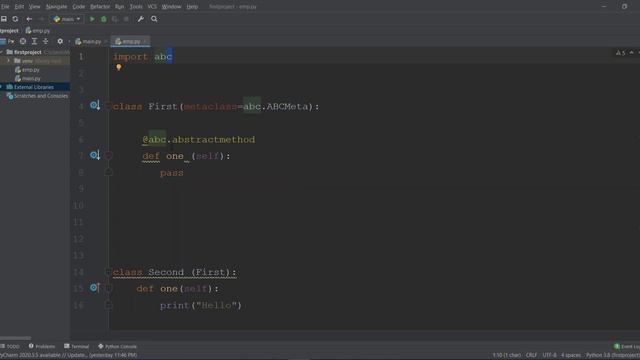Open the Run menu
640x360 pixels.
coord(119,7)
